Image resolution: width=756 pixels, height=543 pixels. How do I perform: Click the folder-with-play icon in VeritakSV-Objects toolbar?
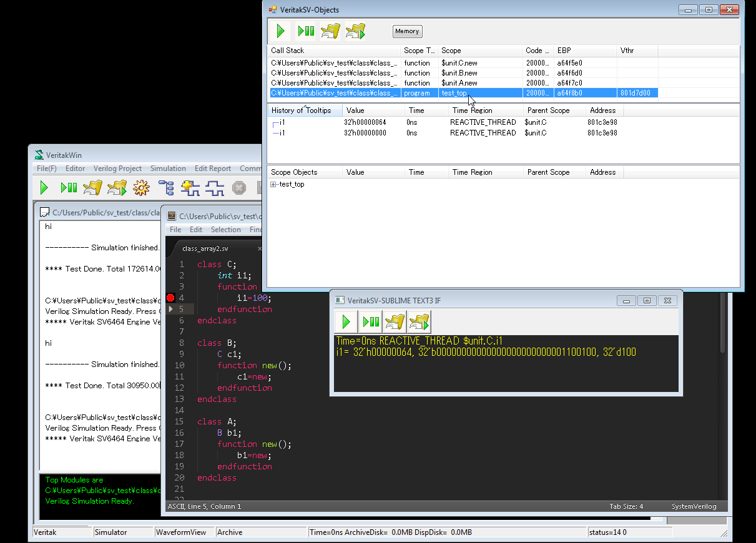click(x=356, y=31)
